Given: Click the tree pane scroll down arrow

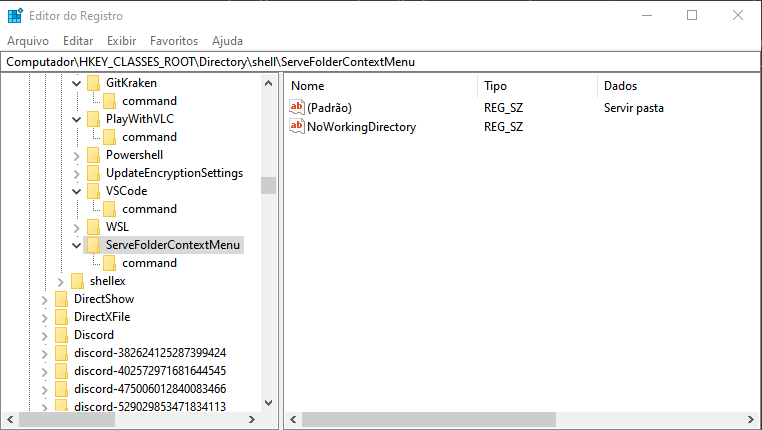Looking at the screenshot, I should point(268,403).
